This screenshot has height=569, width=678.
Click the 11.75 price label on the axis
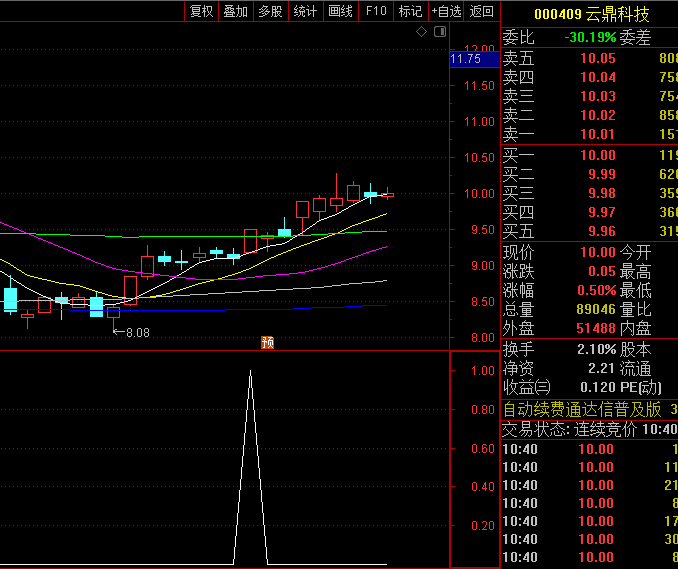[466, 59]
